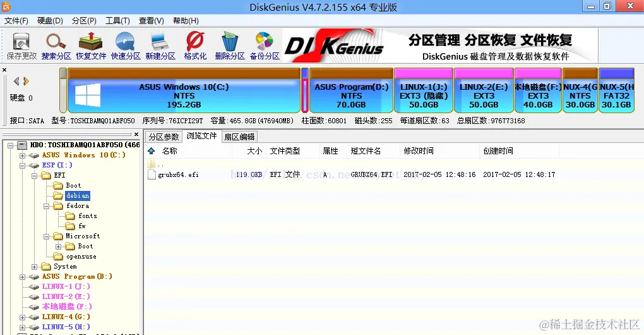Select ASUS Program(D:) 70.0GB partition block
This screenshot has width=644, height=335.
pos(351,90)
